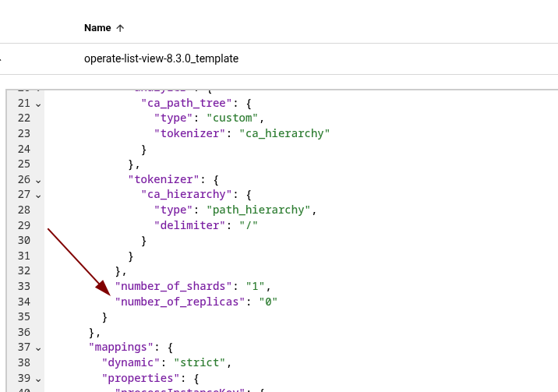
Task: Click line number 33 in the gutter
Action: [x=24, y=286]
